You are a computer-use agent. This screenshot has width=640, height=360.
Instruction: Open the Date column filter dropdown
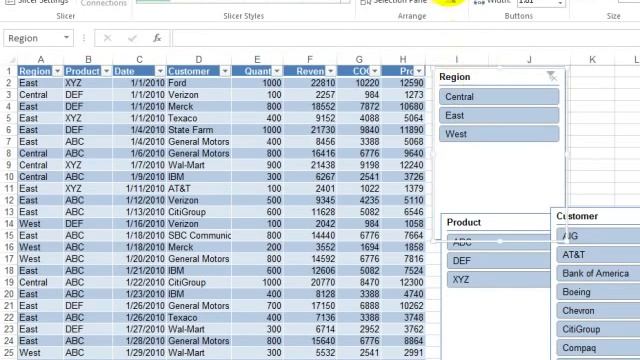pyautogui.click(x=160, y=71)
